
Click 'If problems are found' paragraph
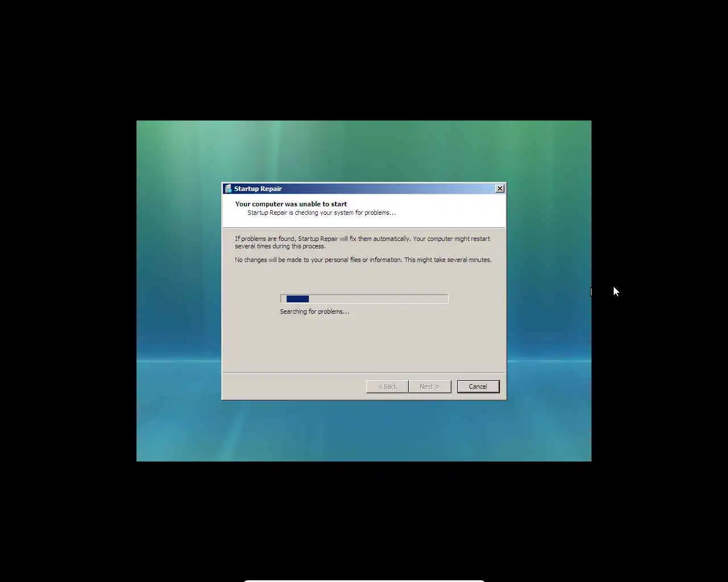coord(362,243)
